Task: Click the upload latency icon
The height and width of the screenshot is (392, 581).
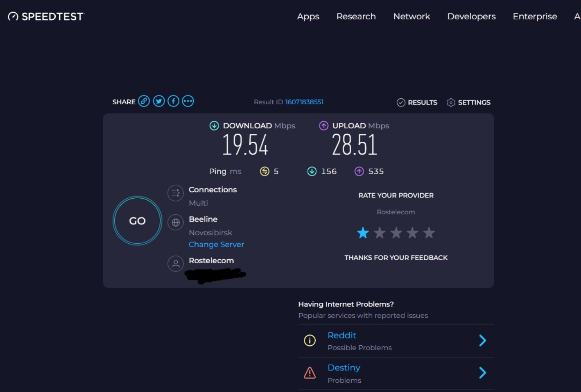Action: (x=359, y=171)
